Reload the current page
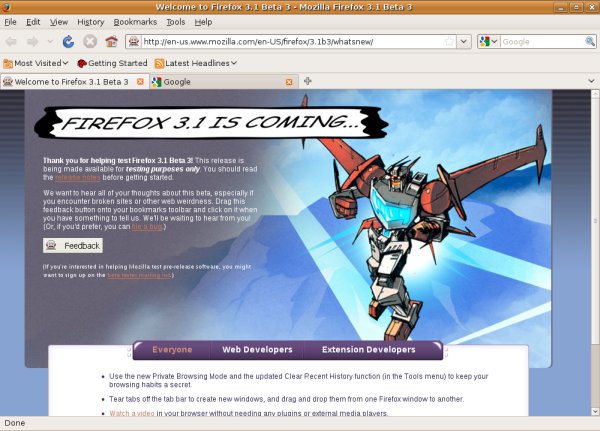The height and width of the screenshot is (431, 600). (68, 41)
